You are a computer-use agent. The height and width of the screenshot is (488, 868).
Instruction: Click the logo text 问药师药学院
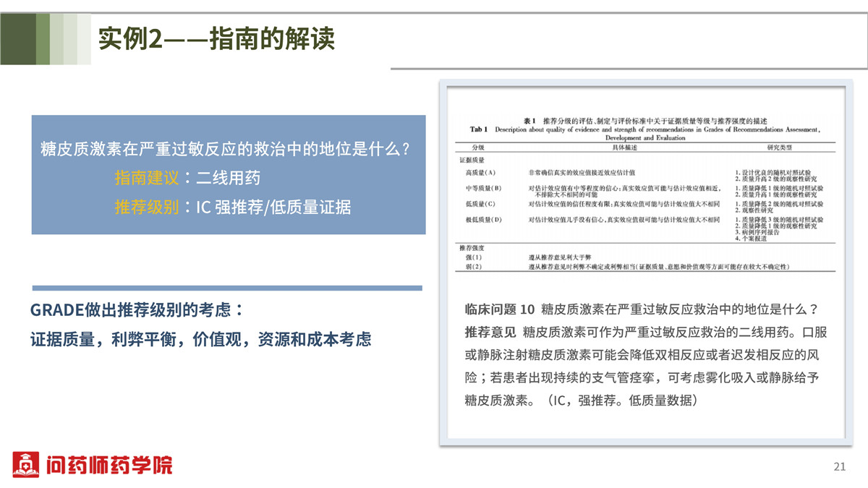coord(108,465)
